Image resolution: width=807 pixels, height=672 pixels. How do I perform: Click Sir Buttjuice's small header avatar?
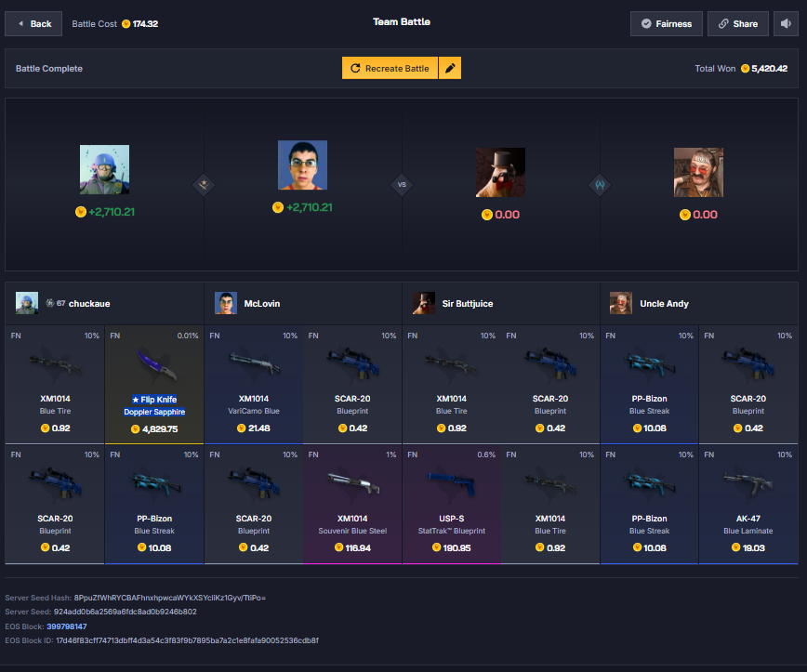tap(424, 303)
